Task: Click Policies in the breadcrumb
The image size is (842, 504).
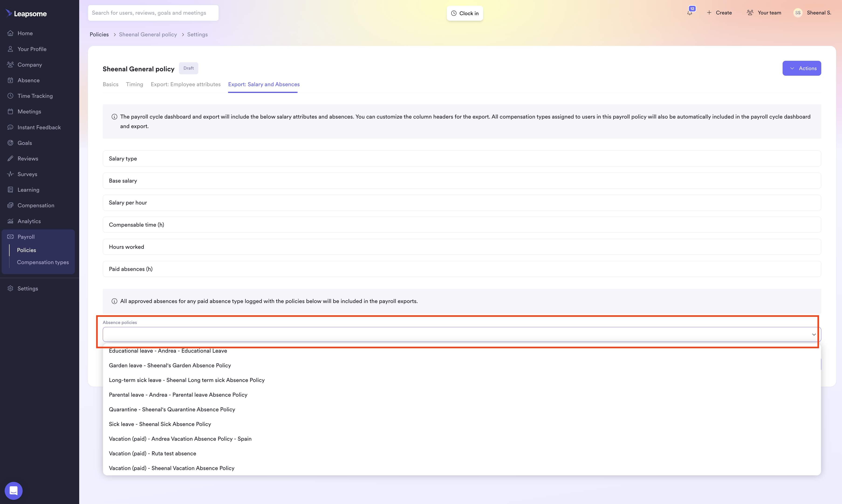Action: [99, 34]
